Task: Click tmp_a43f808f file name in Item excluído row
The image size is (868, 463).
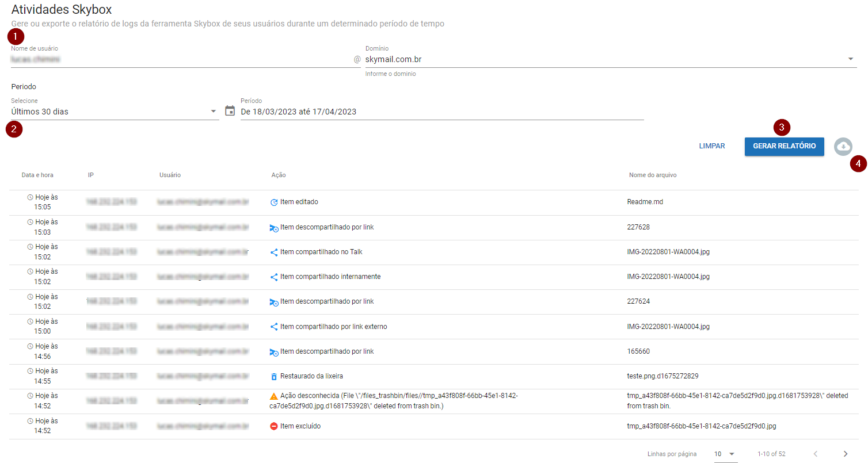Action: (x=702, y=426)
